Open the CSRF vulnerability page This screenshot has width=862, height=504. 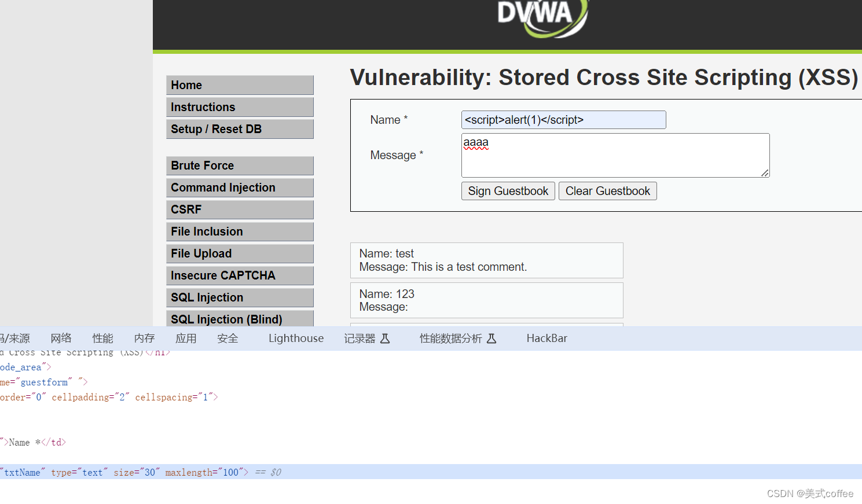(x=240, y=209)
